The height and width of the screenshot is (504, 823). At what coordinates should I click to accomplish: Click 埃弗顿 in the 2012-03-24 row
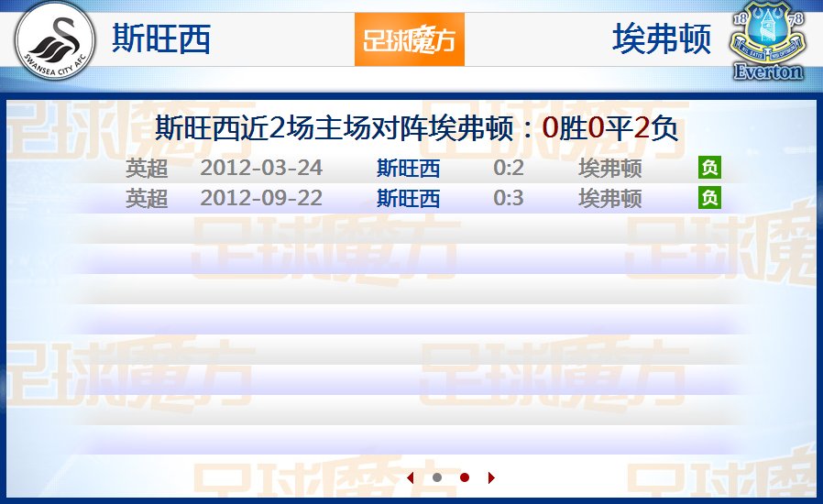(609, 169)
